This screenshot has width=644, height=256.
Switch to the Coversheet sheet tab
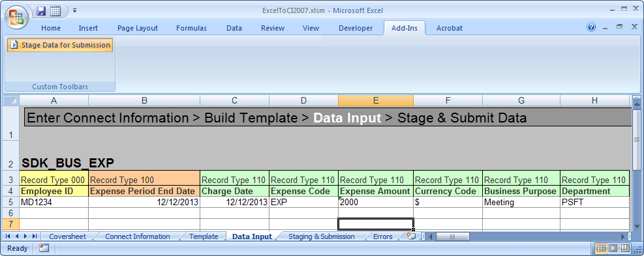point(67,236)
